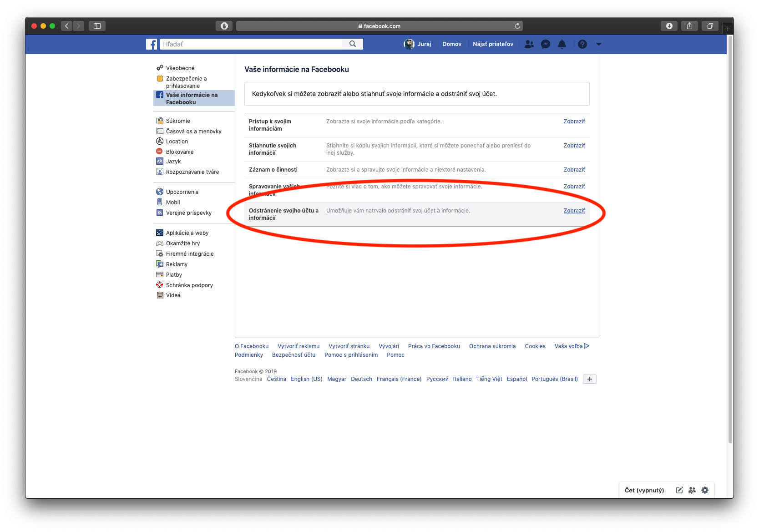Open Safari downloads icon
Viewport: 759px width, 532px height.
tap(669, 26)
